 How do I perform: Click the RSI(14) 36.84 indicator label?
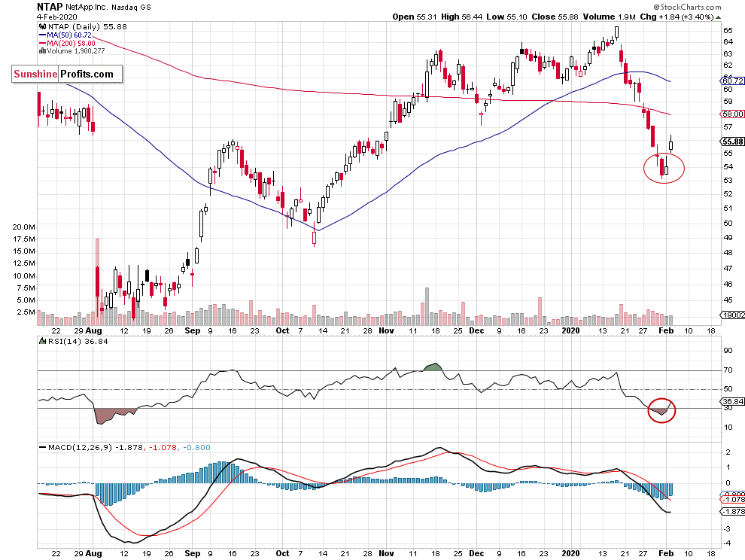point(77,341)
